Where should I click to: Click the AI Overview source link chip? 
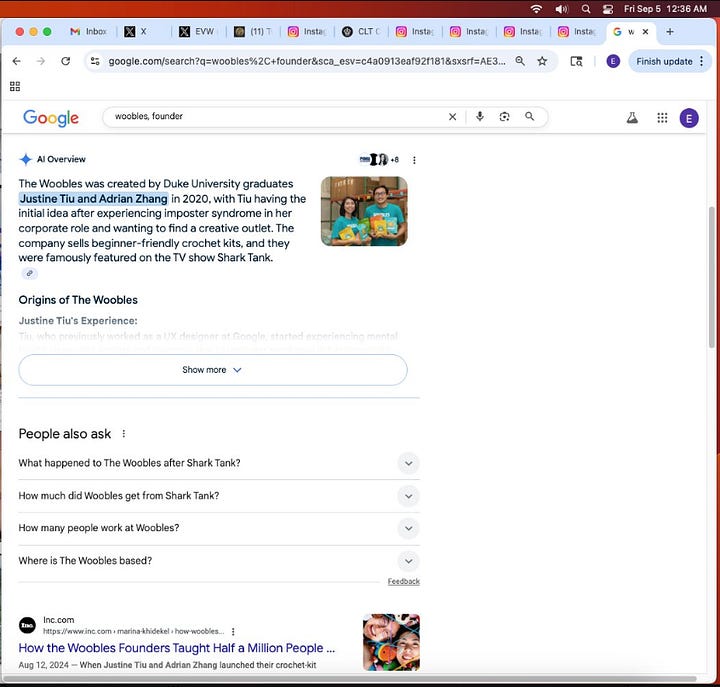[x=29, y=273]
